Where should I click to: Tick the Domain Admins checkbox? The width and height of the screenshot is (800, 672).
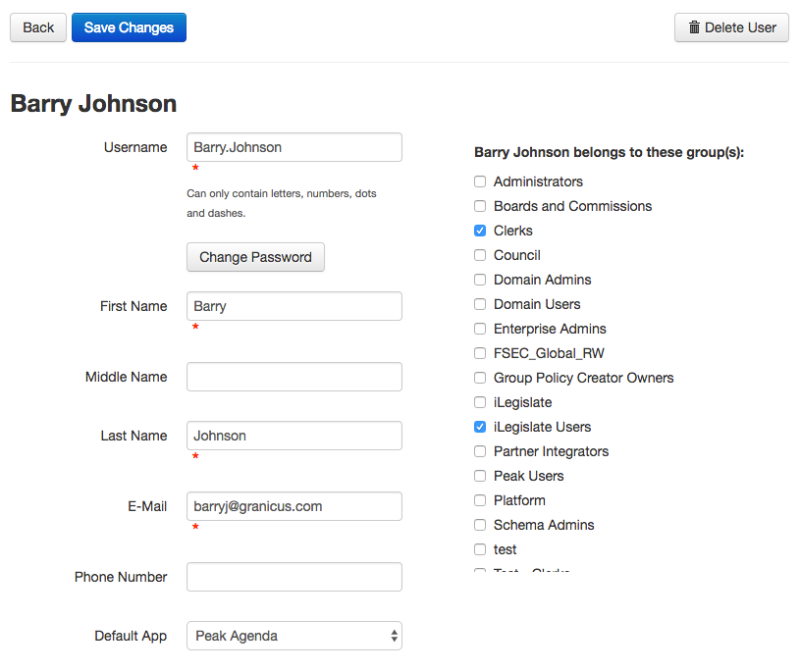[480, 280]
